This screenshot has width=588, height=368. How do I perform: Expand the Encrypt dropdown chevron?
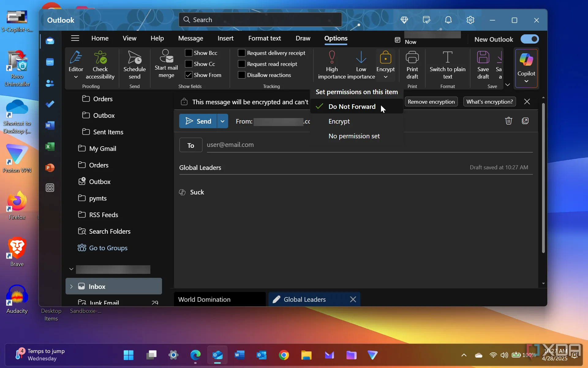(386, 77)
